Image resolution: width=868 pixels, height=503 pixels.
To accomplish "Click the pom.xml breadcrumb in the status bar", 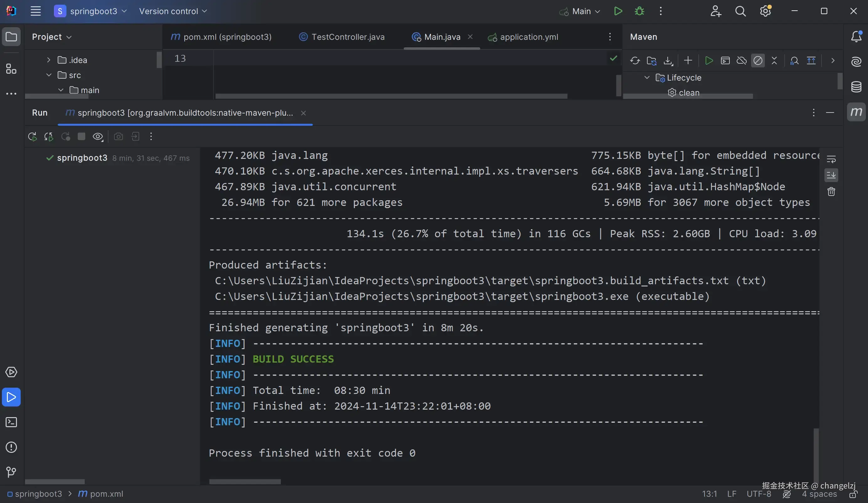I will coord(106,494).
